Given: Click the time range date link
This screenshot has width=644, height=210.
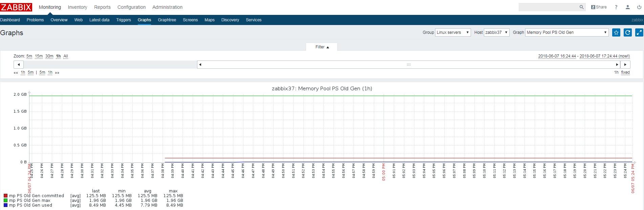Looking at the screenshot, I should [584, 56].
